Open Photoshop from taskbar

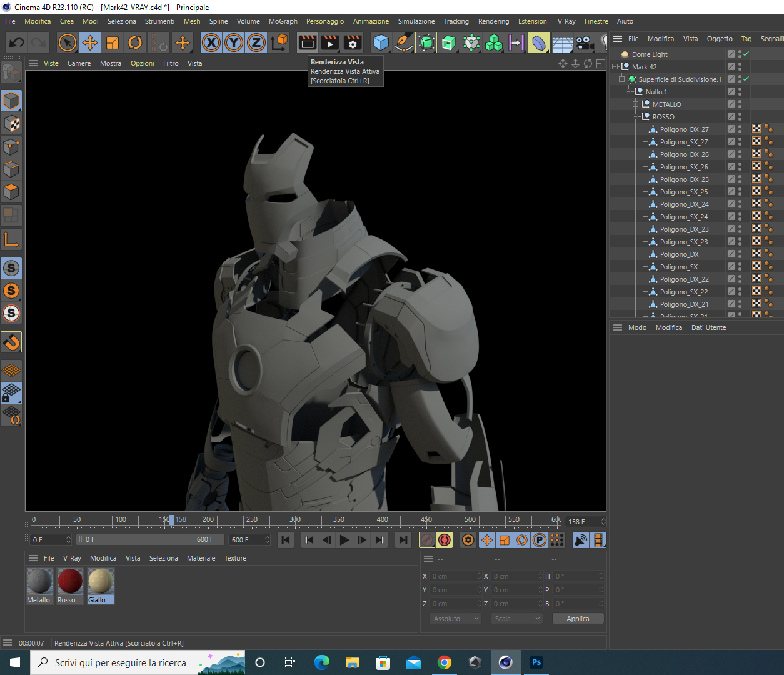pyautogui.click(x=536, y=662)
